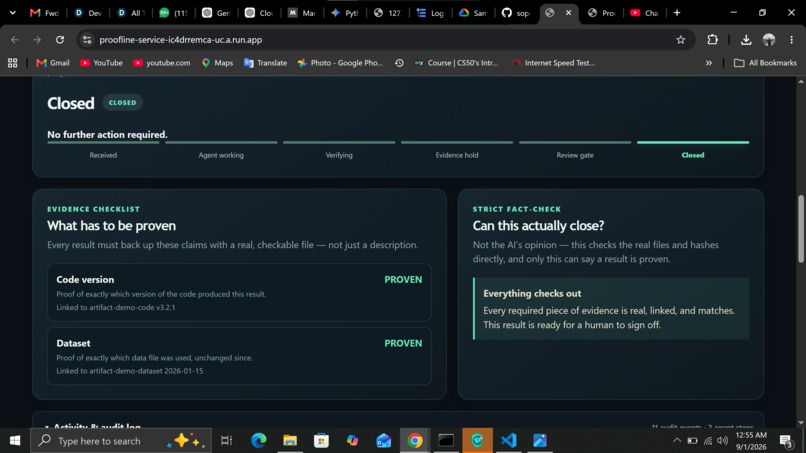
Task: Open the Course CS50's Intro bookmark
Action: point(456,63)
